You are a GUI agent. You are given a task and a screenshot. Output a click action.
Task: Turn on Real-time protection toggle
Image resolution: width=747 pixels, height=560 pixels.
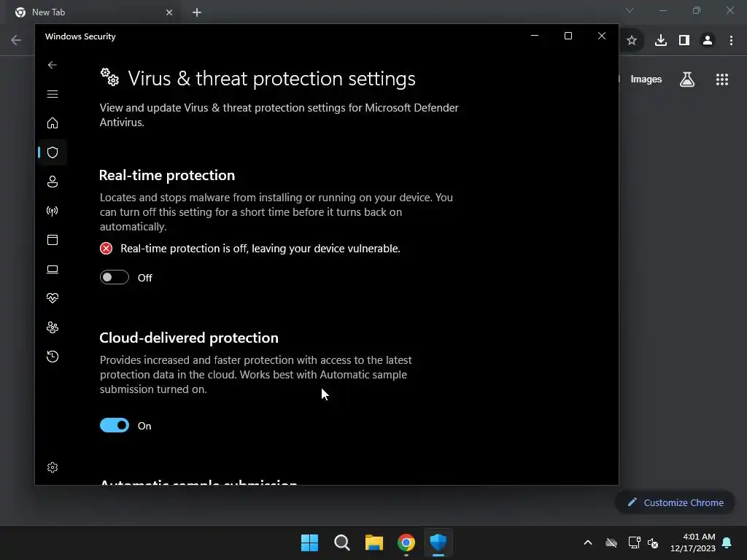(x=115, y=277)
